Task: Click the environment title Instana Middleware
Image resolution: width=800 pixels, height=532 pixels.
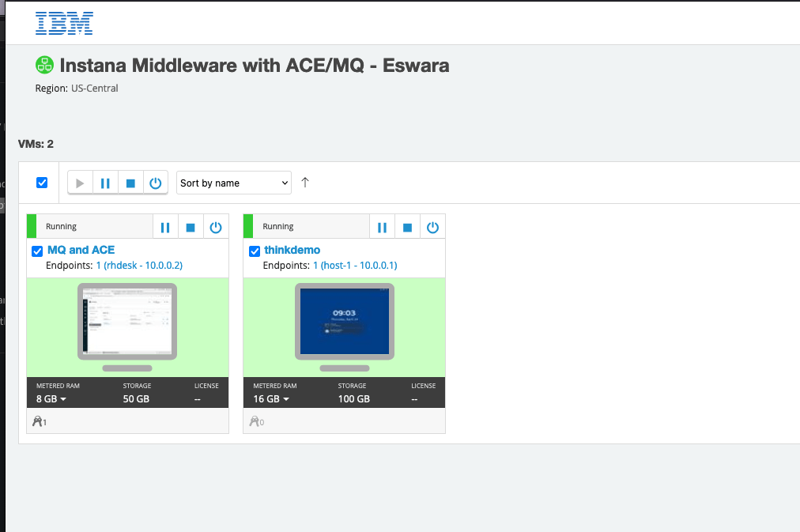Action: 255,66
